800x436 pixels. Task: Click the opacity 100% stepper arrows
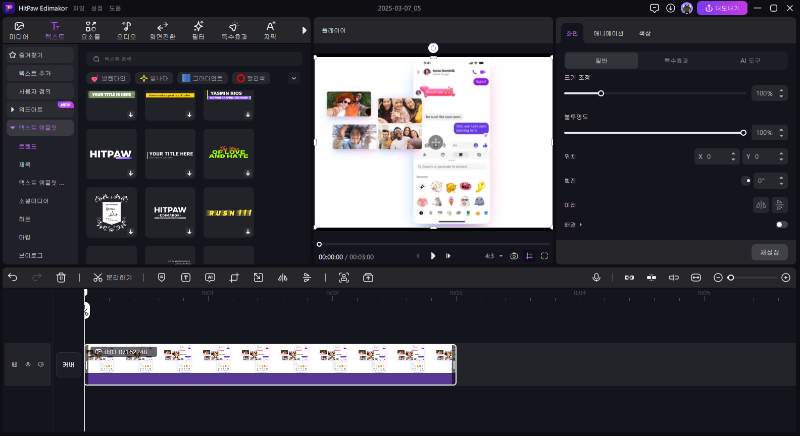click(781, 133)
